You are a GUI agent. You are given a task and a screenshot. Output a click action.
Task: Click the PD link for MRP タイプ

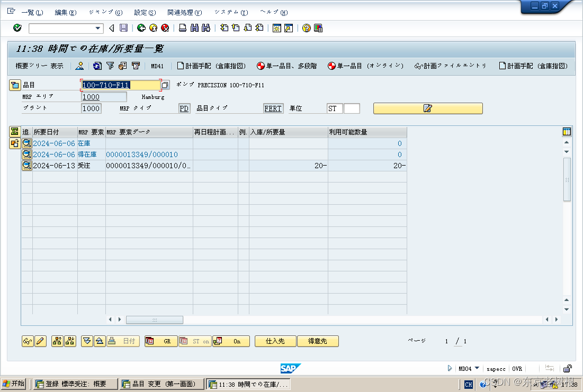click(184, 108)
